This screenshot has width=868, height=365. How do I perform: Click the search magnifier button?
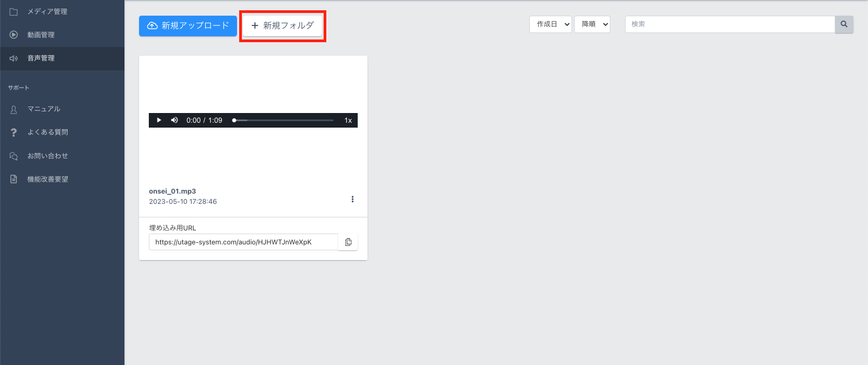pyautogui.click(x=844, y=24)
